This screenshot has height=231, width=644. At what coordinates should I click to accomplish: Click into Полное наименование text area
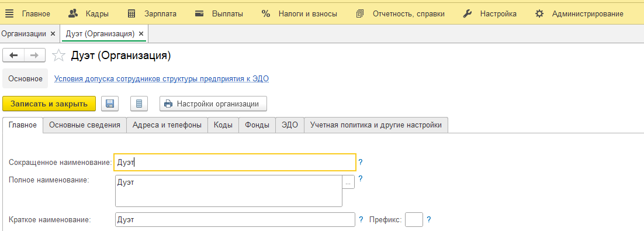228,191
